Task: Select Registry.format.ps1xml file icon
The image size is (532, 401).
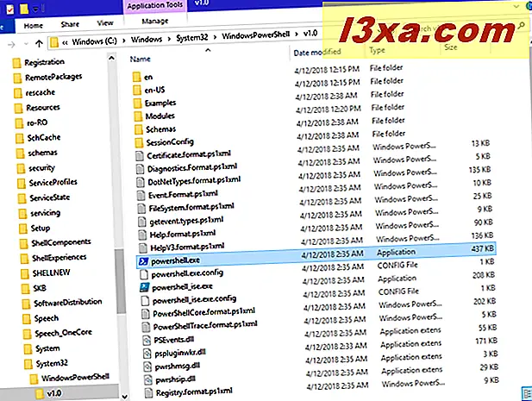Action: coord(148,393)
